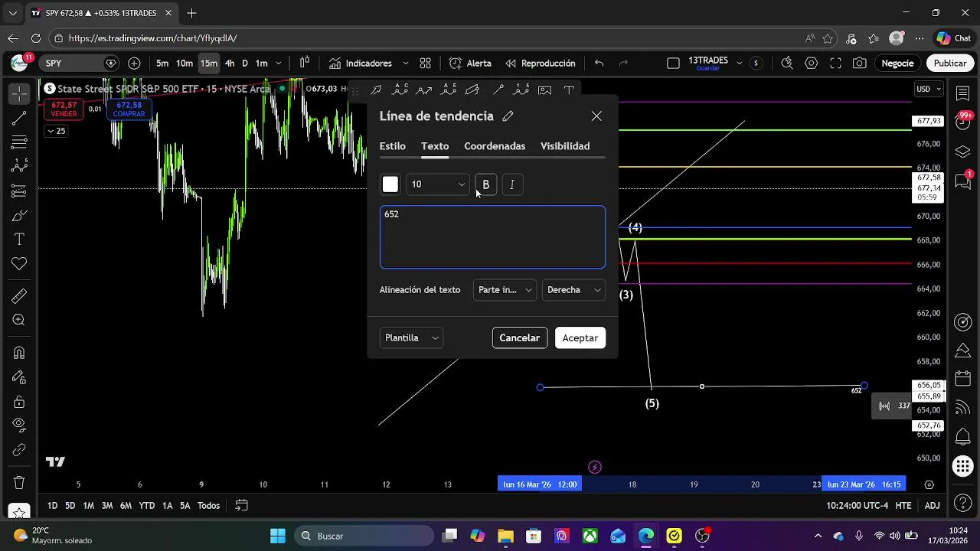
Task: Open the patterns tool in left sidebar
Action: [19, 166]
